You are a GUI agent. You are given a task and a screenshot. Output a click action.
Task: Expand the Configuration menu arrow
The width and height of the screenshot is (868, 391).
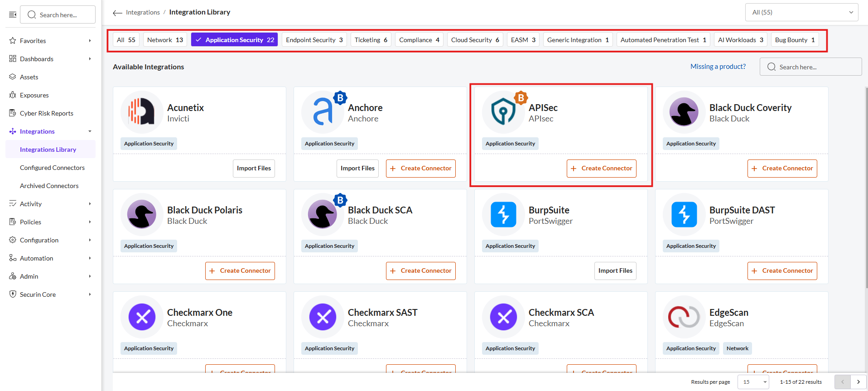(x=90, y=240)
